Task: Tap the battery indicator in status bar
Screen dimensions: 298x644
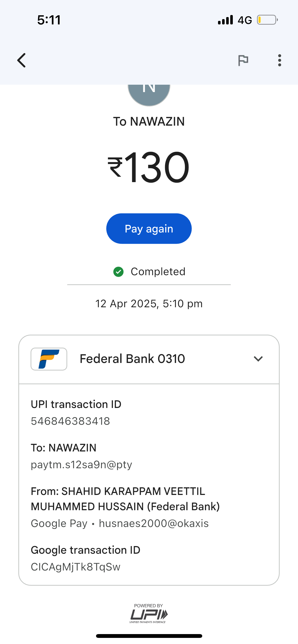Action: coord(267,20)
